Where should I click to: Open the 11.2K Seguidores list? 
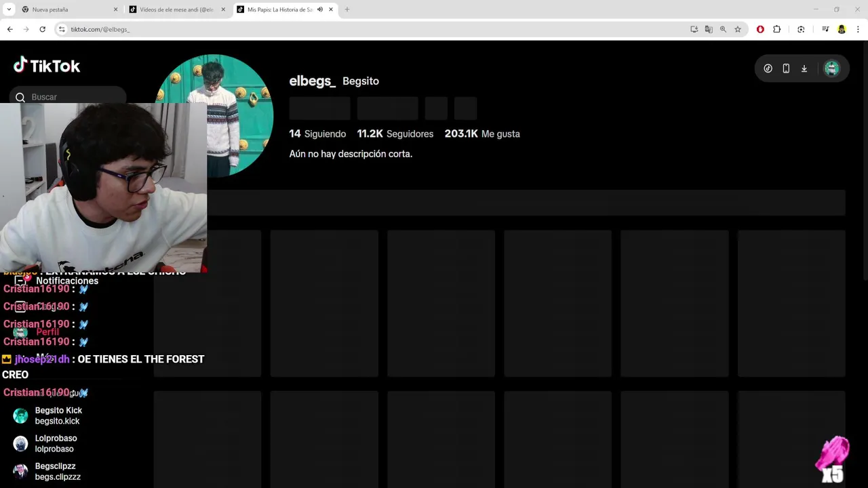coord(395,134)
